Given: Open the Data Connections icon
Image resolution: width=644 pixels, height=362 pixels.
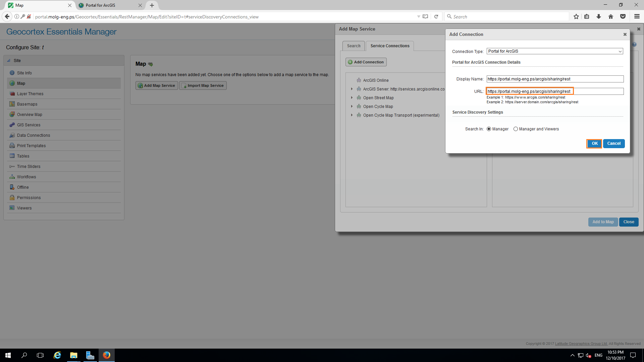Looking at the screenshot, I should [x=12, y=135].
